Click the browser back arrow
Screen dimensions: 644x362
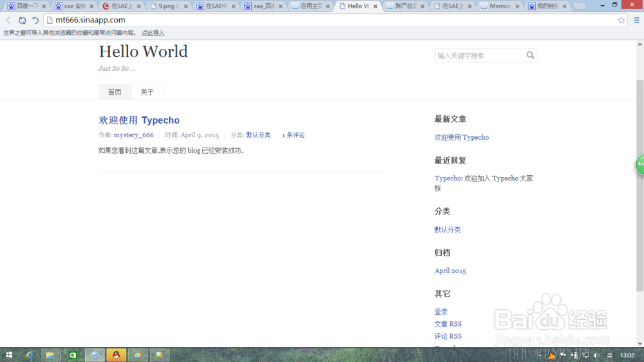point(8,20)
